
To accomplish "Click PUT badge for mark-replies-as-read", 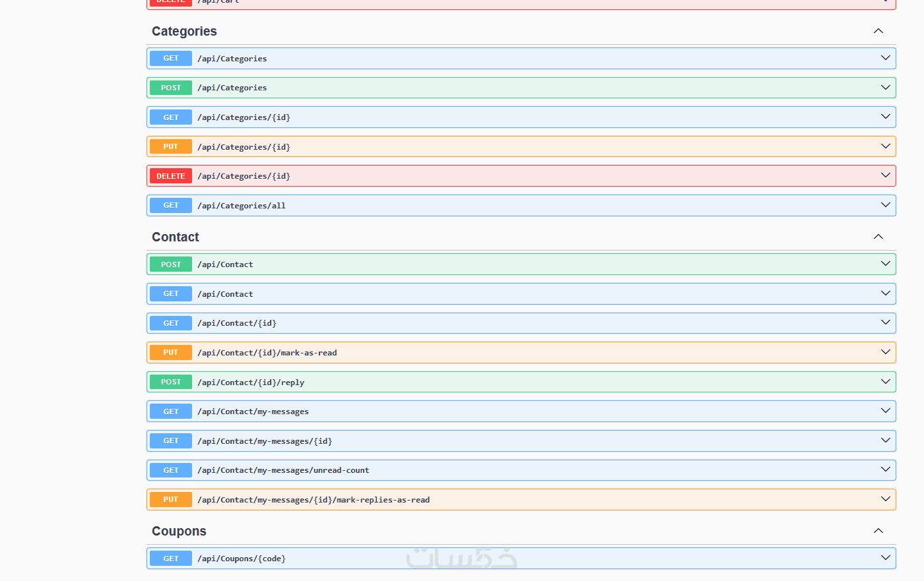I will 171,499.
